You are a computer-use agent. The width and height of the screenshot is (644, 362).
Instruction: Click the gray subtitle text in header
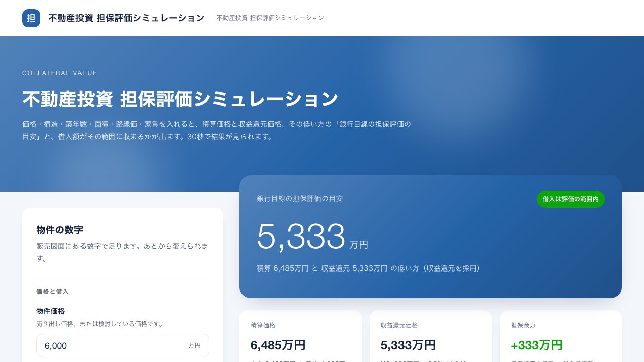[270, 18]
